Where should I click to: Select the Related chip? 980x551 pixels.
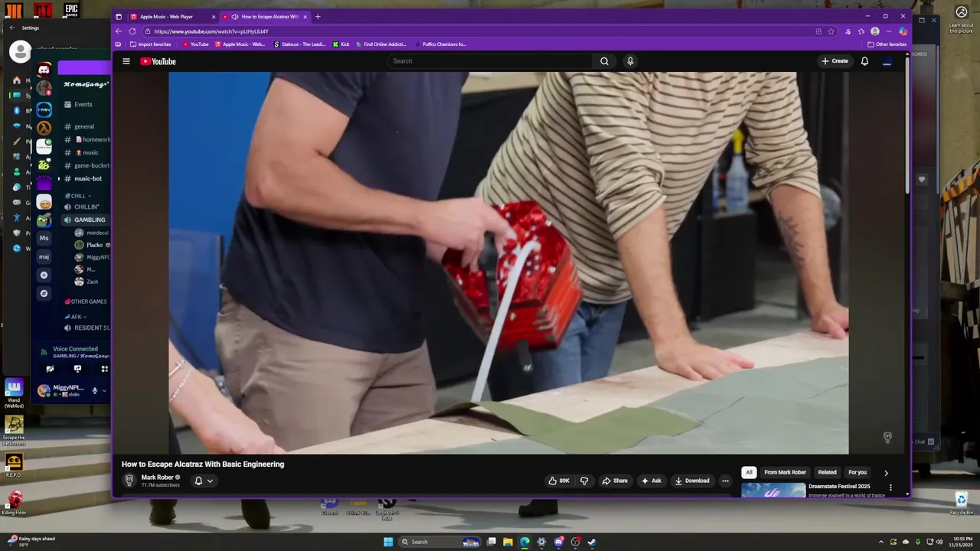point(827,472)
